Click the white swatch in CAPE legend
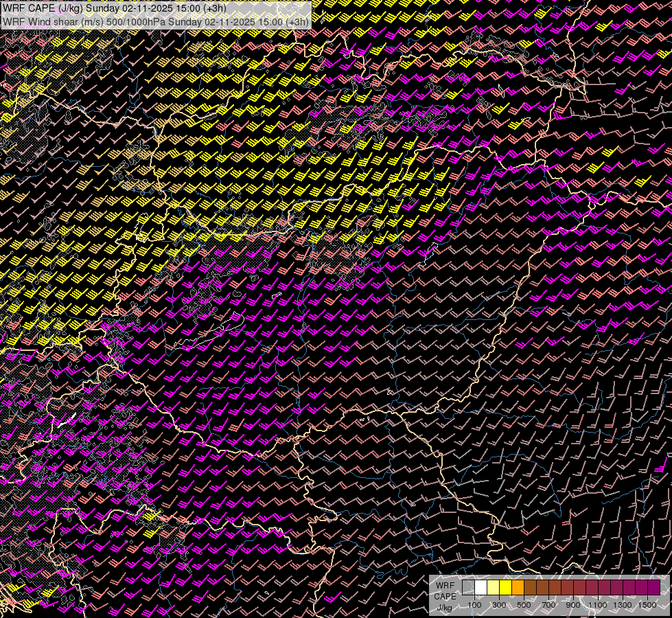 coord(480,588)
